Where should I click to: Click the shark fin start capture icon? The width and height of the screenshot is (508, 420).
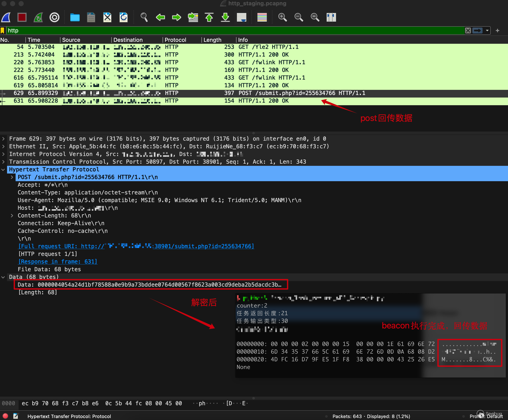click(6, 17)
